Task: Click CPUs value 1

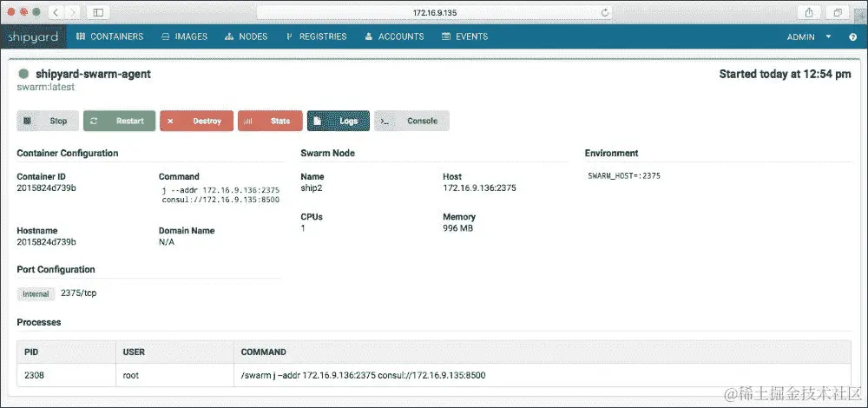Action: [x=303, y=227]
